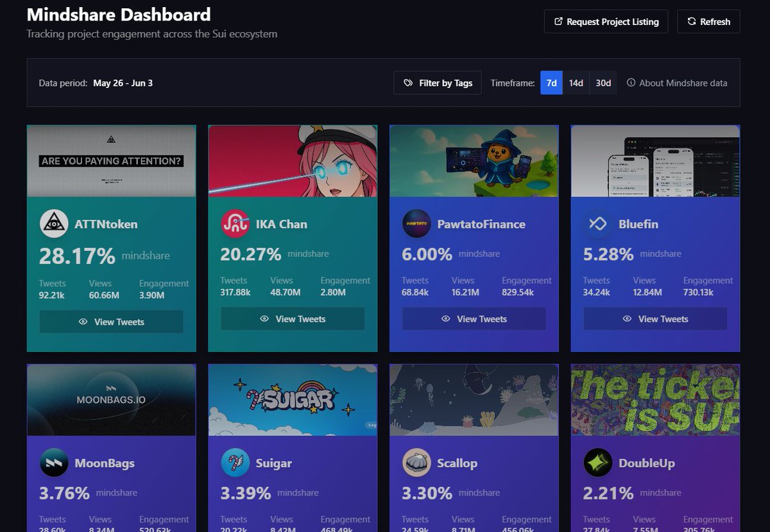Click ATTNtoken tweets count 92.21k

click(52, 295)
